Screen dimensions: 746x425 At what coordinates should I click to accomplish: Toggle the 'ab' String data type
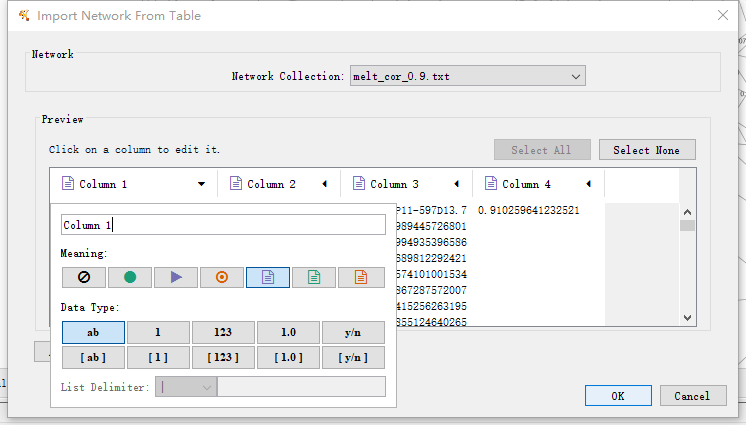pyautogui.click(x=93, y=332)
